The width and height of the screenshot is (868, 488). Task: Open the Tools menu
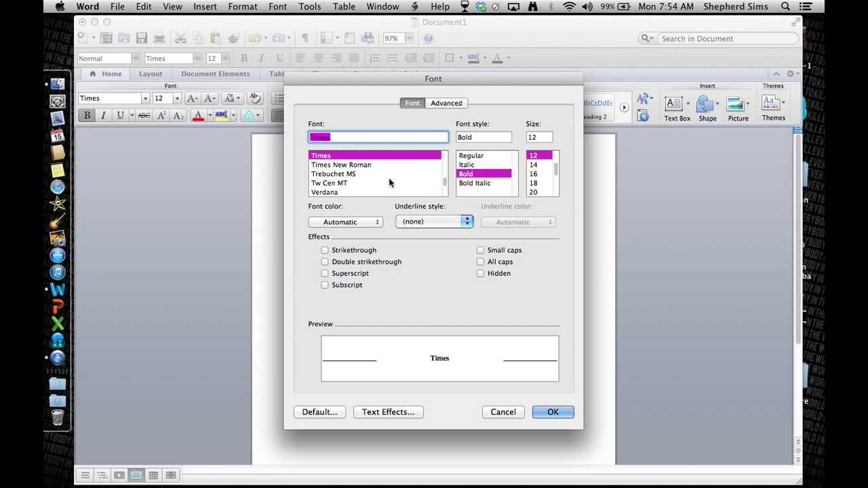[x=309, y=7]
